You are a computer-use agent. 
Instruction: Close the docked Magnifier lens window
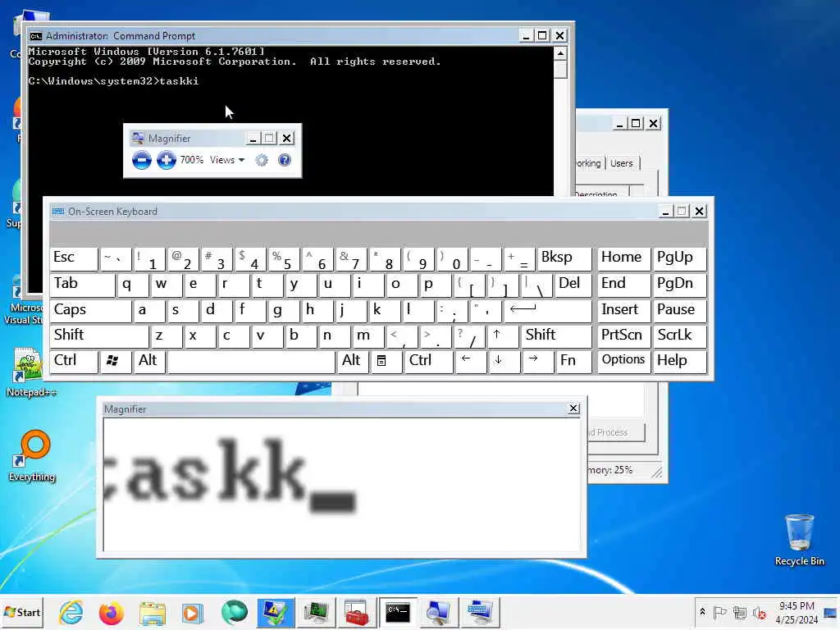[573, 409]
